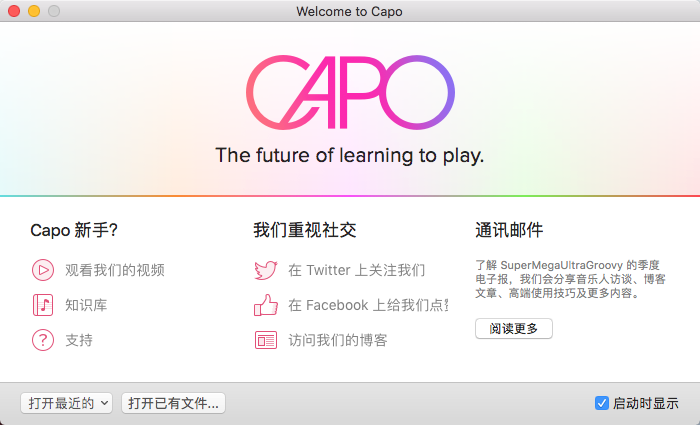Click the 通讯邮件 heading
The height and width of the screenshot is (425, 700).
point(509,230)
